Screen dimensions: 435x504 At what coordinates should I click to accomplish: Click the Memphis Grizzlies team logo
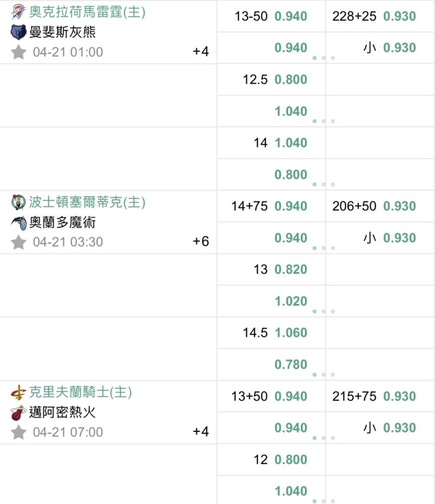[18, 32]
